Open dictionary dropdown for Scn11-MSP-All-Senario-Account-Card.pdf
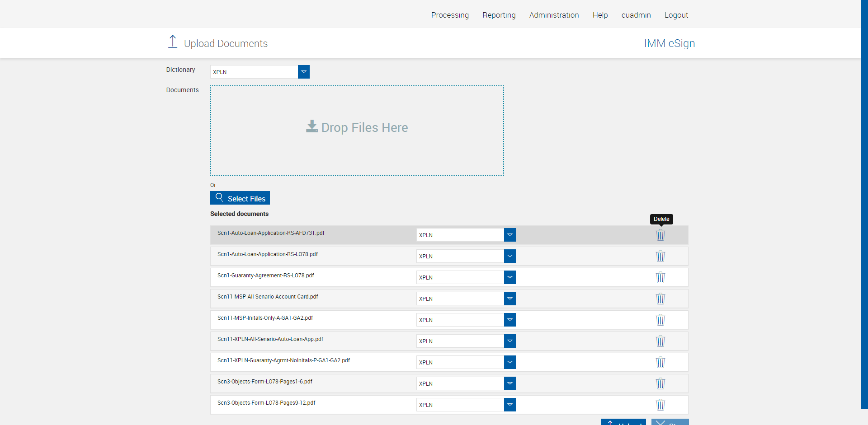Viewport: 868px width, 425px height. click(x=509, y=299)
